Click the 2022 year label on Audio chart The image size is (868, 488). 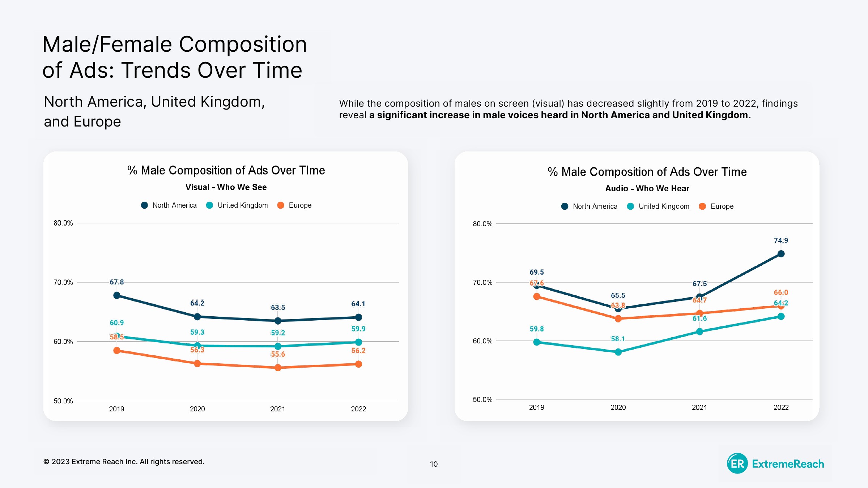[781, 407]
